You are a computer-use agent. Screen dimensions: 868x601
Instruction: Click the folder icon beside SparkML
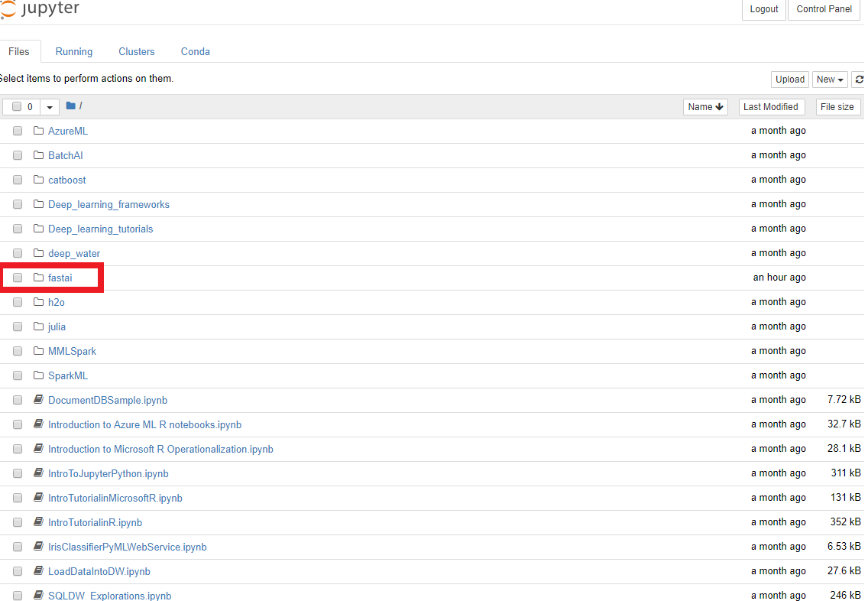point(39,375)
